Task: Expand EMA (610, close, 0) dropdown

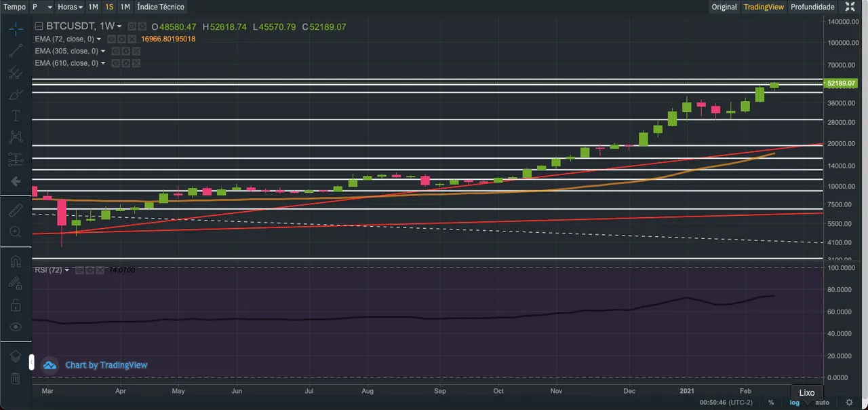Action: 103,63
